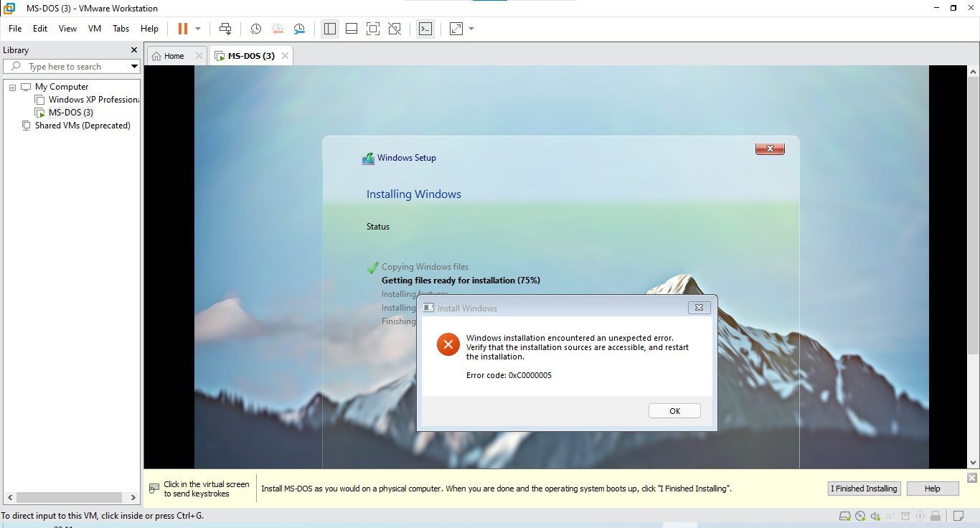Image resolution: width=980 pixels, height=528 pixels.
Task: Click the red error icon
Action: pyautogui.click(x=448, y=344)
